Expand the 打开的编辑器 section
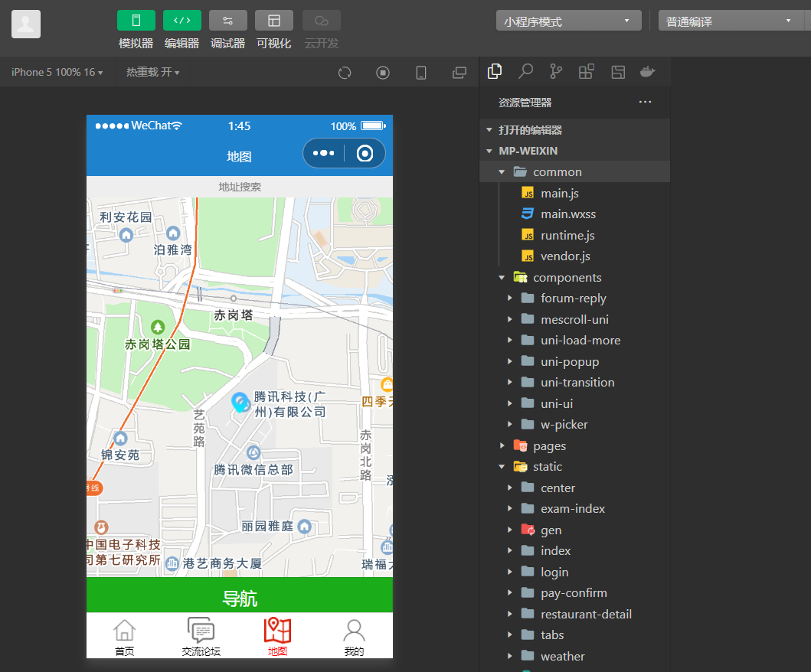This screenshot has height=672, width=811. tap(575, 130)
